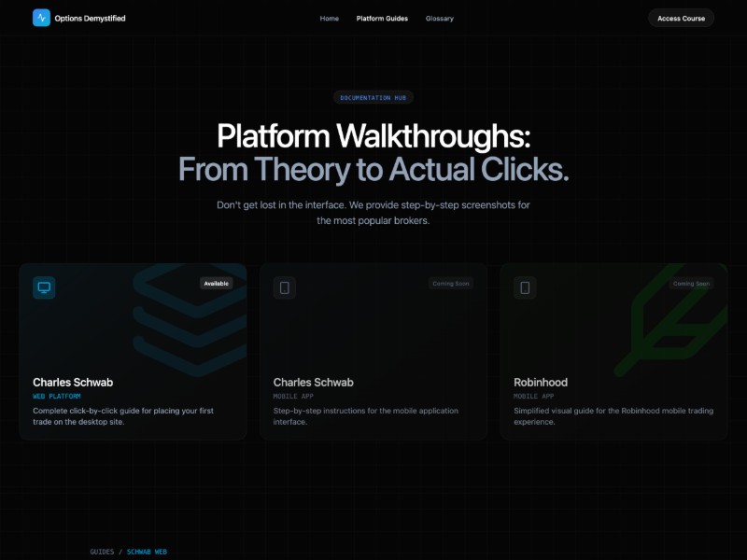Screen dimensions: 747x560
Task: Click the Available badge on Schwab web card
Action: point(216,284)
